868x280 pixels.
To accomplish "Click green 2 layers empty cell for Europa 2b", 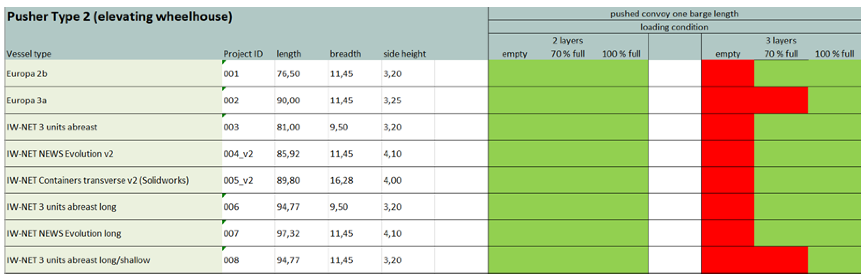I will (x=515, y=74).
